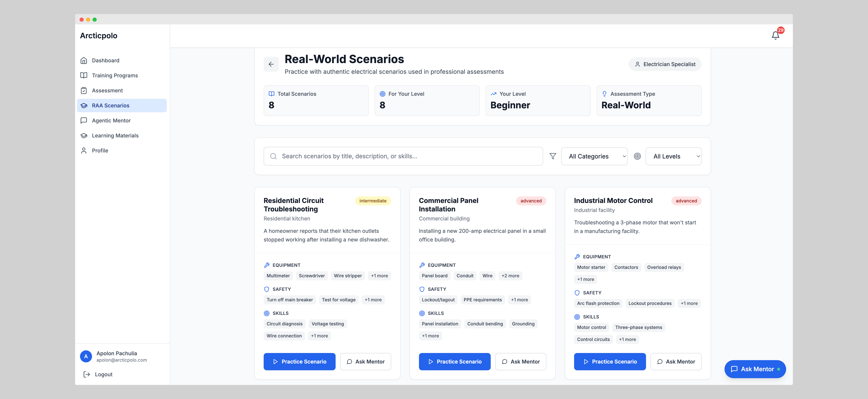Viewport: 868px width, 399px height.
Task: Go to Dashboard in the sidebar
Action: 122,60
